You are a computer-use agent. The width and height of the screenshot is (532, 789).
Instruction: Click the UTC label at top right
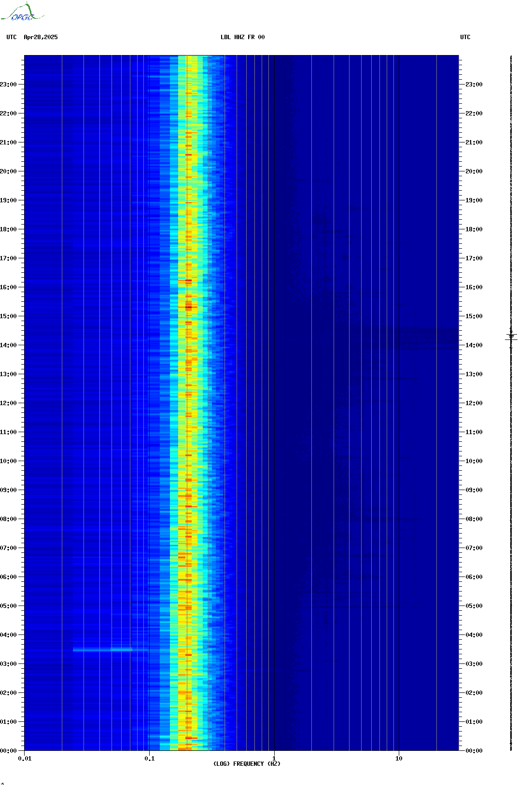pos(465,37)
